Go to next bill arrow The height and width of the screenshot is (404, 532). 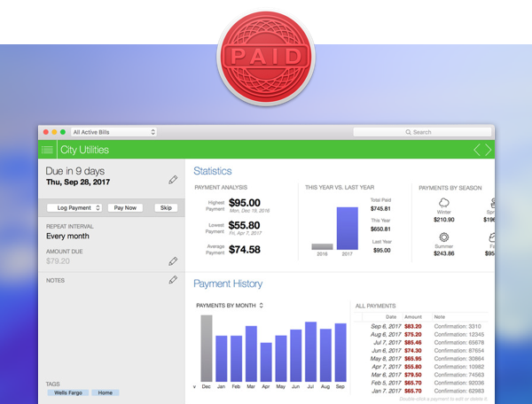click(x=489, y=150)
